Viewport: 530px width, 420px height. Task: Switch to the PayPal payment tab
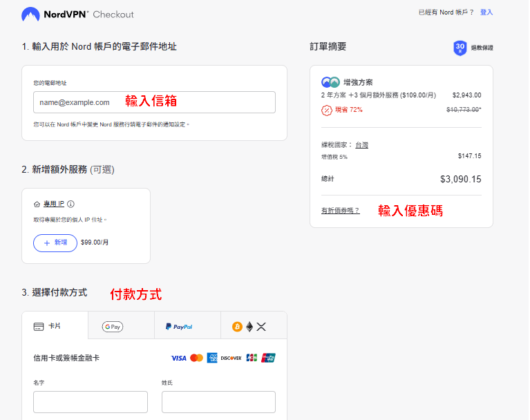[187, 325]
